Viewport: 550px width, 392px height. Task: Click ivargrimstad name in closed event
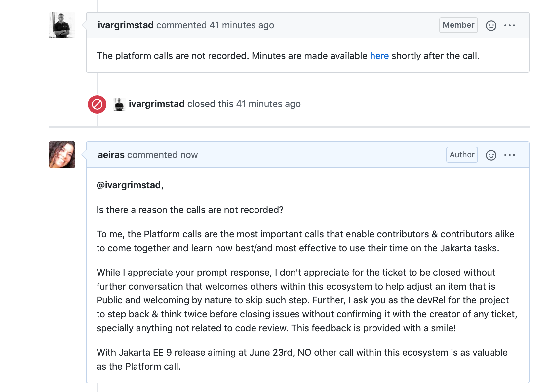point(156,104)
